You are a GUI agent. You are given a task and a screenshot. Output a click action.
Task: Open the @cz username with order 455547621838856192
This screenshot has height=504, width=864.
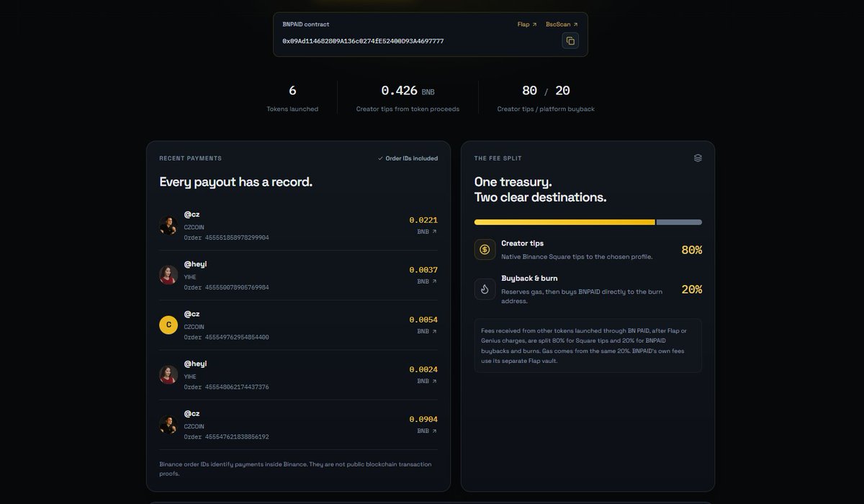tap(192, 413)
